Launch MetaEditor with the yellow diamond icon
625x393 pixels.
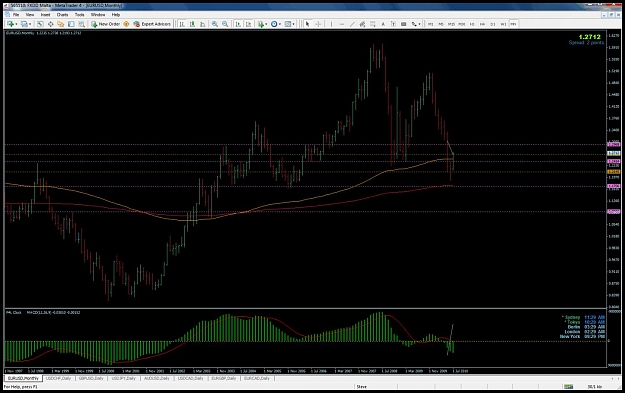[x=126, y=24]
